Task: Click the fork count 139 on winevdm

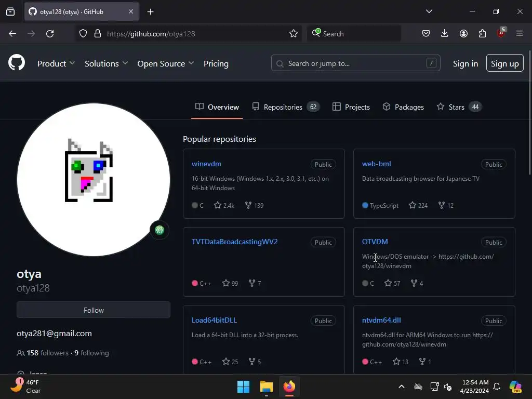Action: (x=254, y=205)
